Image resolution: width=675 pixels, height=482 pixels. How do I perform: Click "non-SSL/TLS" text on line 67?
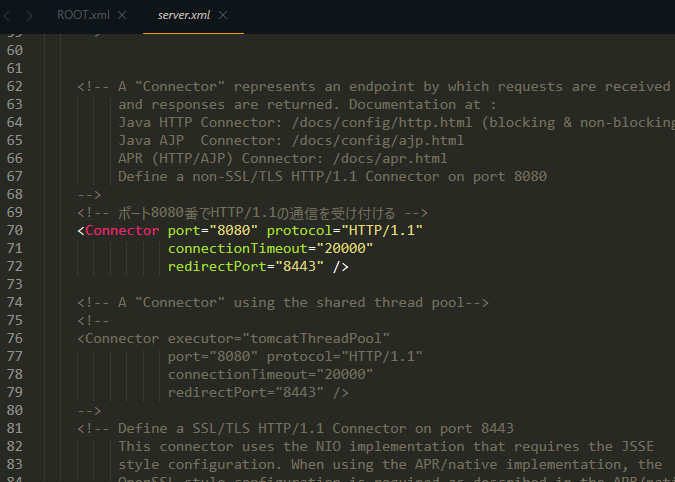[x=238, y=176]
